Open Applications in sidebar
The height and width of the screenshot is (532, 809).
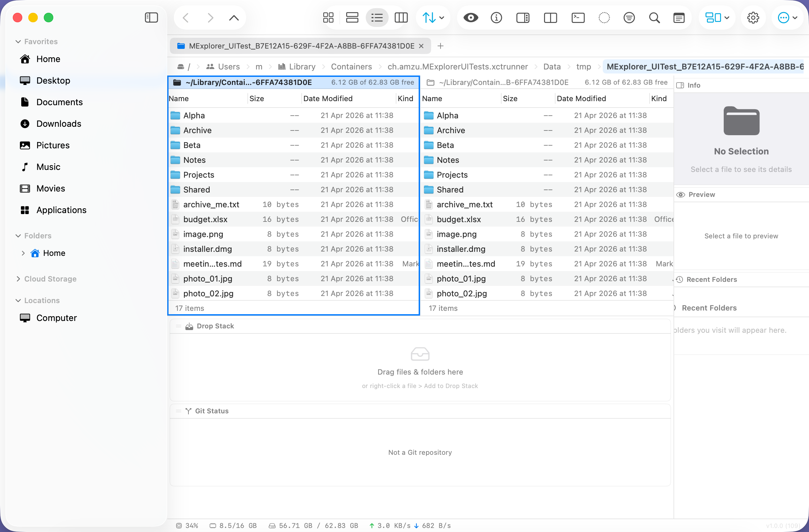(x=61, y=210)
